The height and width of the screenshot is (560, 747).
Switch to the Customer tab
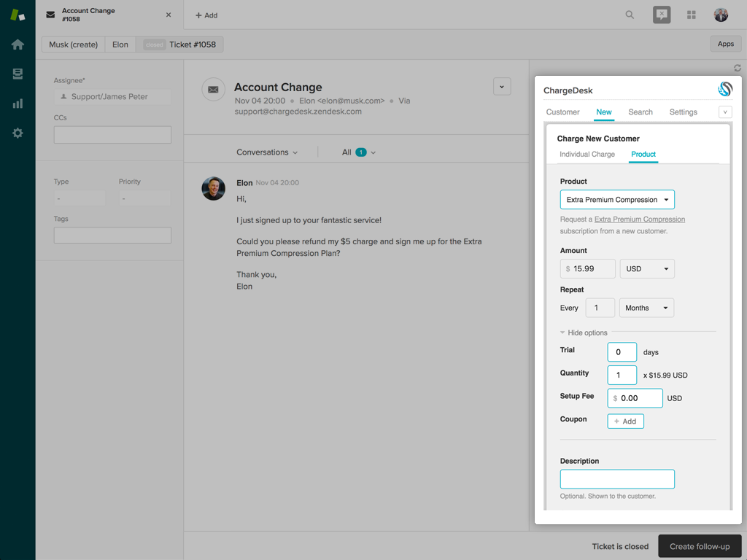click(x=562, y=112)
